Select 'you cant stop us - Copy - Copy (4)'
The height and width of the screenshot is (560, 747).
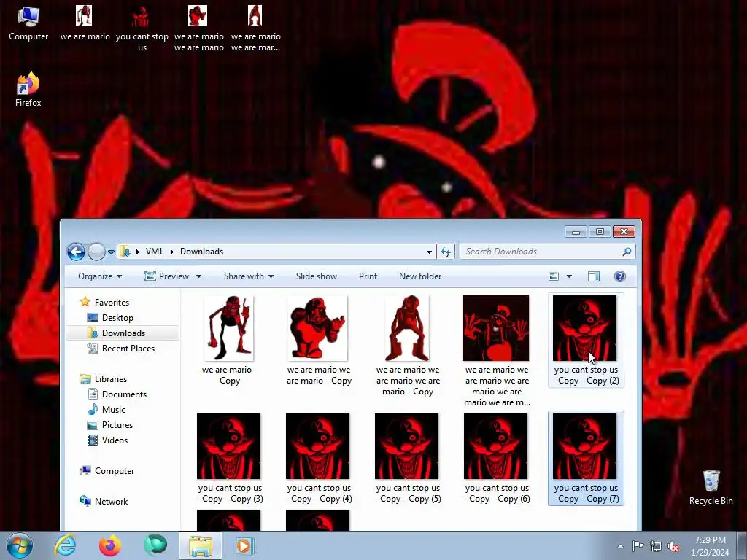tap(318, 458)
